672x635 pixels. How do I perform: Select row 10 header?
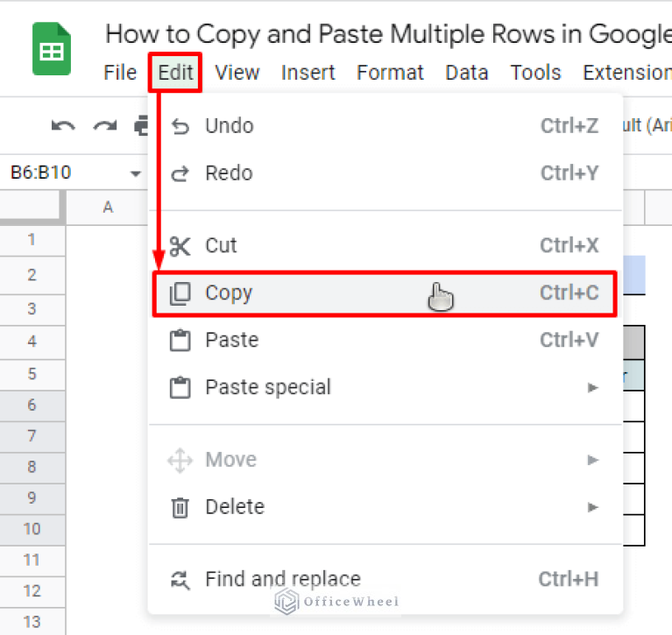click(32, 530)
